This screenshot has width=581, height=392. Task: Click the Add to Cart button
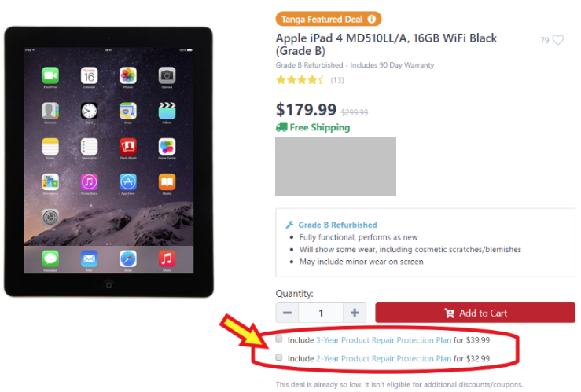pyautogui.click(x=475, y=313)
